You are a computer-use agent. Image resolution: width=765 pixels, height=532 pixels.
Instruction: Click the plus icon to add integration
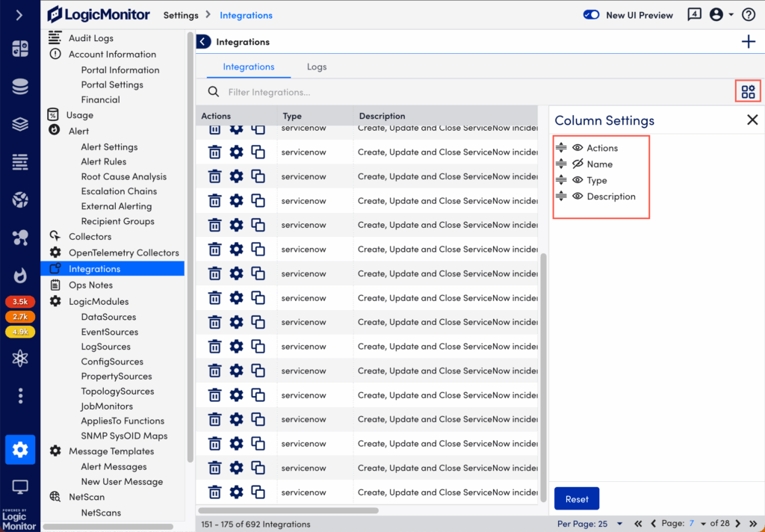point(748,42)
